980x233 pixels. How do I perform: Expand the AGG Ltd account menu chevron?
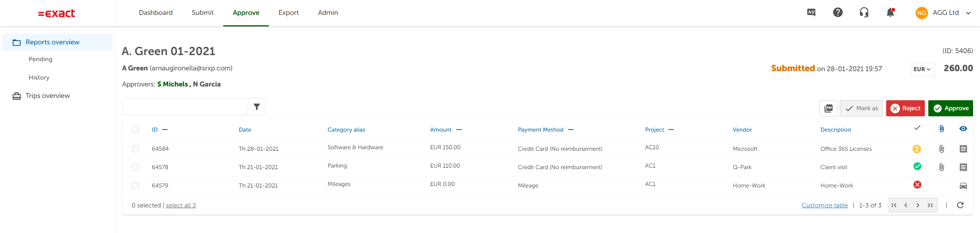(x=968, y=13)
